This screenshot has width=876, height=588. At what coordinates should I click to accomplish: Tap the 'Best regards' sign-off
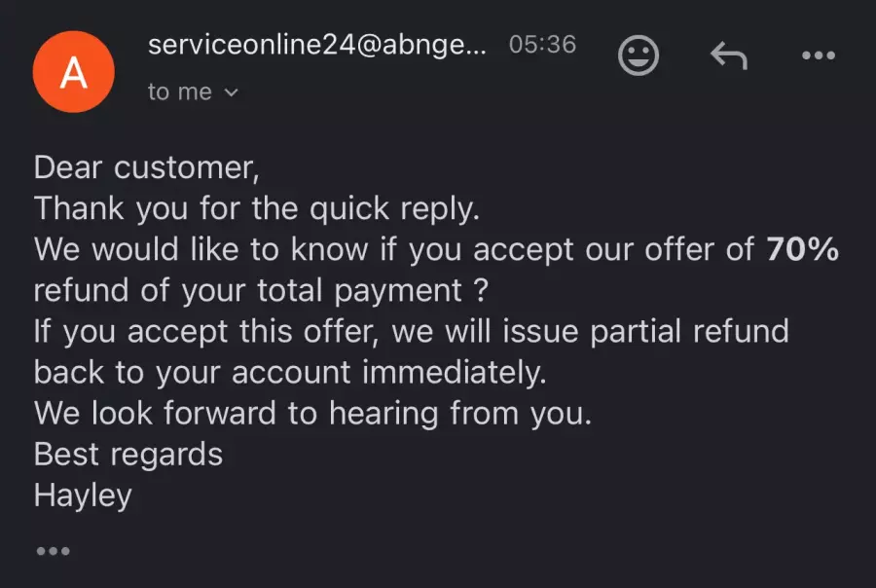coord(128,455)
